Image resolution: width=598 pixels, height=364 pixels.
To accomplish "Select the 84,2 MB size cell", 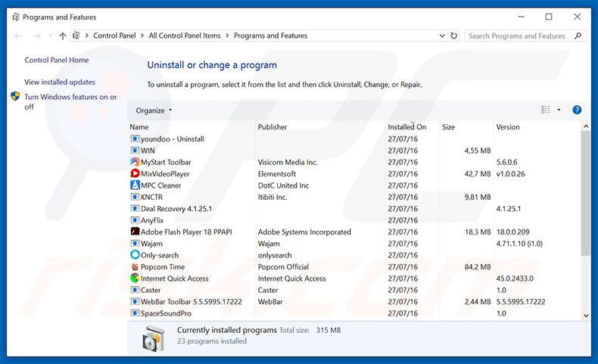I will (478, 267).
